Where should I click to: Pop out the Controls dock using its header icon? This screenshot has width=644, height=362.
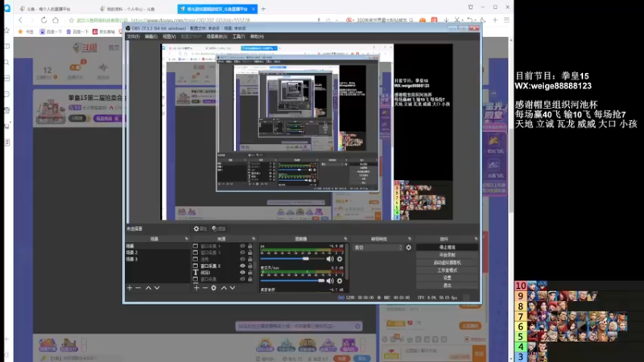476,239
